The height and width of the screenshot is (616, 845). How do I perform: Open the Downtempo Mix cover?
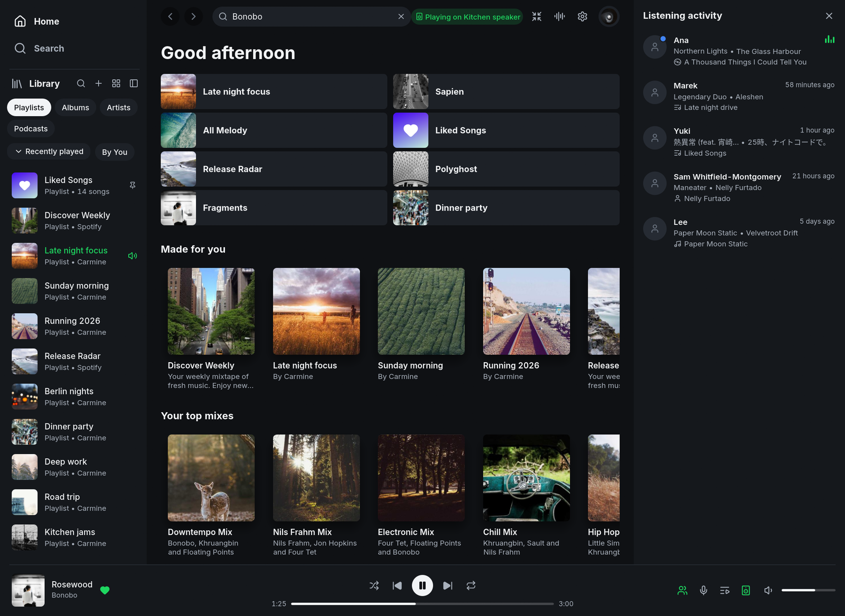[211, 478]
